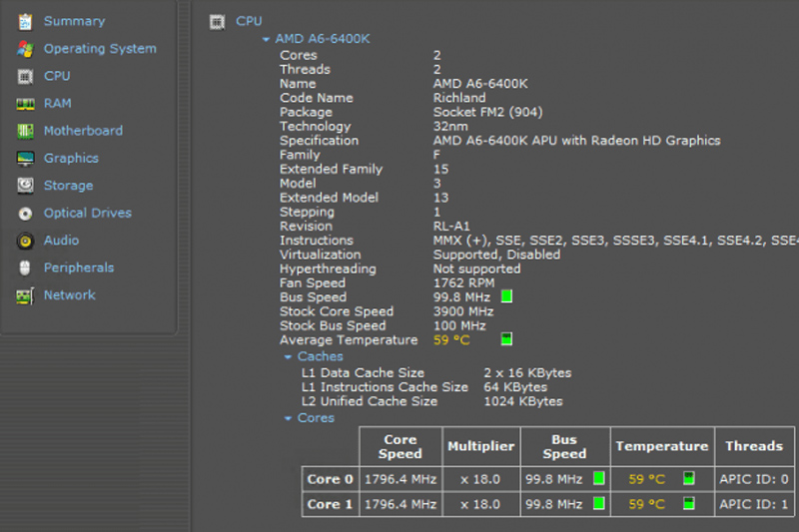Click Virtualization value Supported, Disabled

point(496,255)
